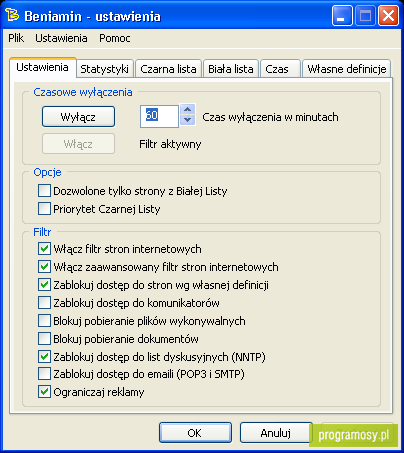The width and height of the screenshot is (404, 453).
Task: Click the Anuluj button
Action: pyautogui.click(x=276, y=433)
